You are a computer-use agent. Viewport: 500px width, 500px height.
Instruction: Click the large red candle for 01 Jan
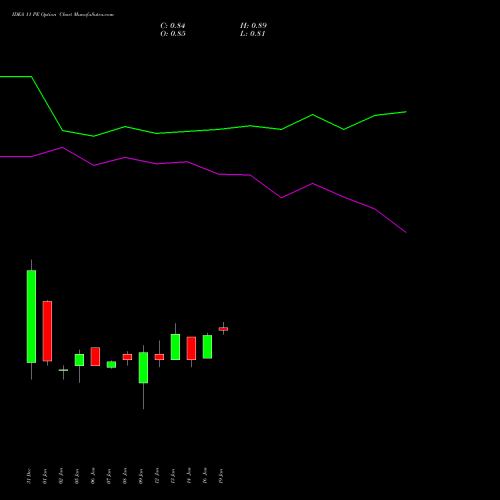pyautogui.click(x=47, y=331)
